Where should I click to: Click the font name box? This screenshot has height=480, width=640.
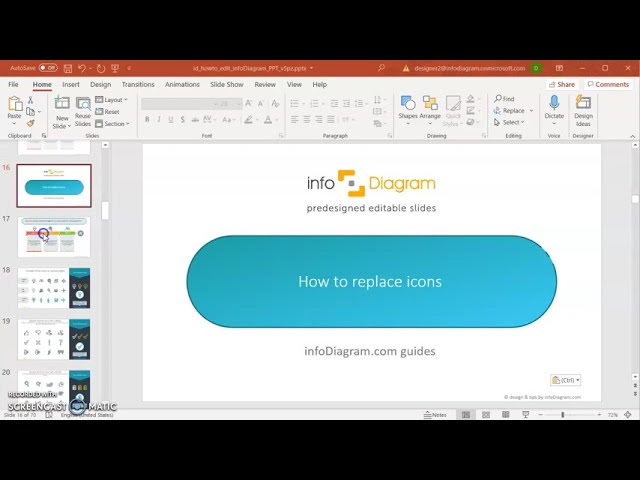tap(180, 104)
